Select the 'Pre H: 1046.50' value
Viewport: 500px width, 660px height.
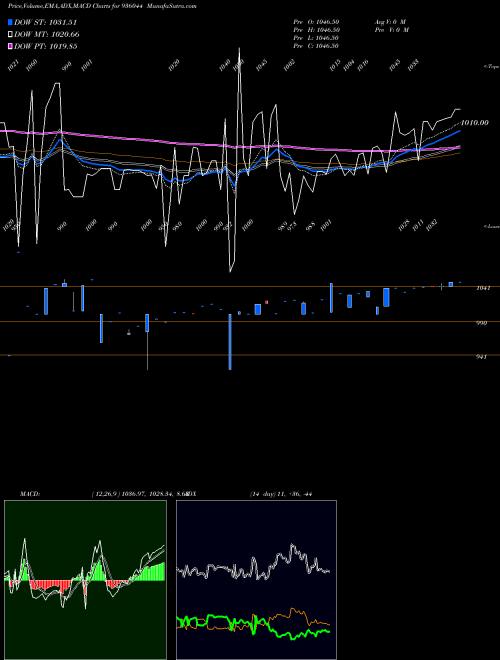coord(316,30)
